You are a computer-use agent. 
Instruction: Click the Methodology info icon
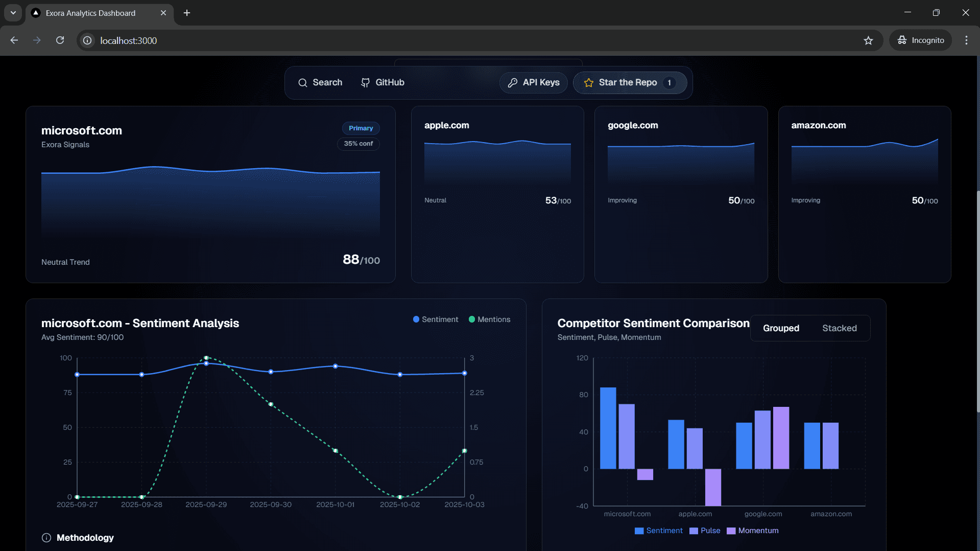pyautogui.click(x=46, y=538)
